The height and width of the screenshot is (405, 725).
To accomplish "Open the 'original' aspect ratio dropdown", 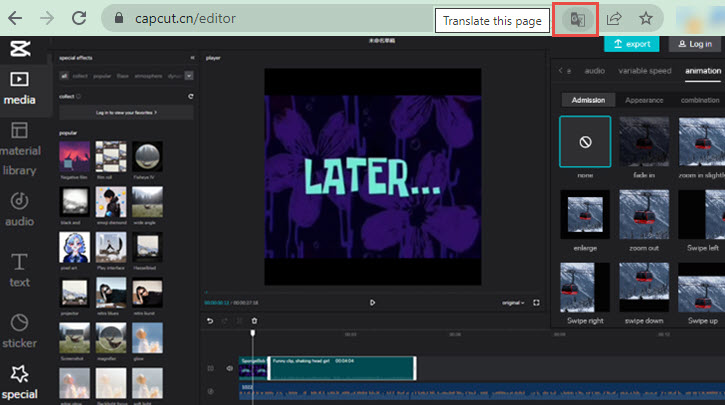I will (x=513, y=302).
